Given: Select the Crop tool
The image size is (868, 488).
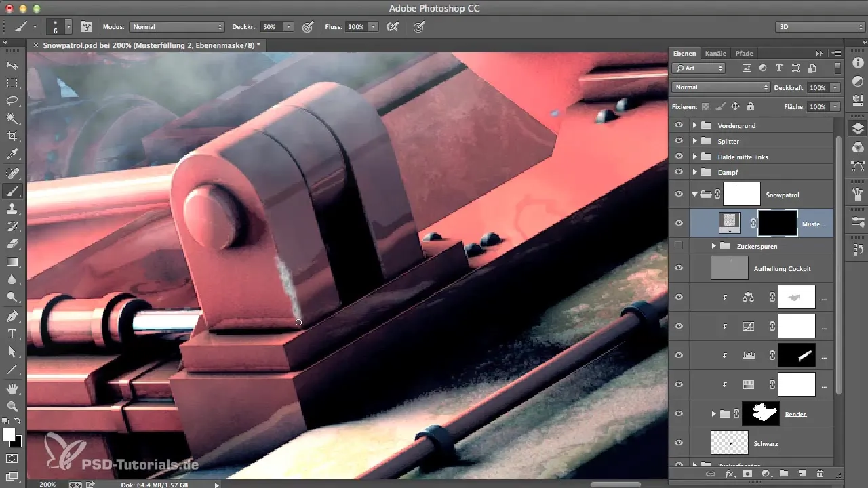Looking at the screenshot, I should tap(12, 136).
